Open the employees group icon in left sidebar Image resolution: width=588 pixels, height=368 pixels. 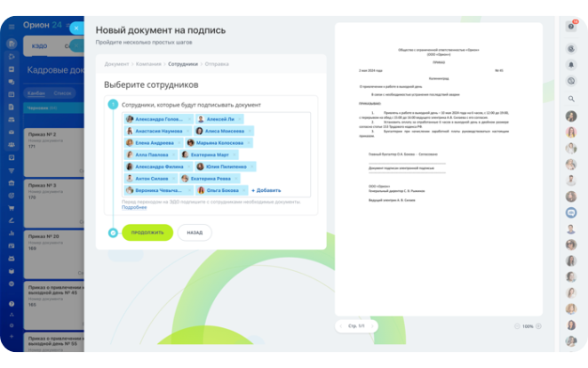(12, 144)
